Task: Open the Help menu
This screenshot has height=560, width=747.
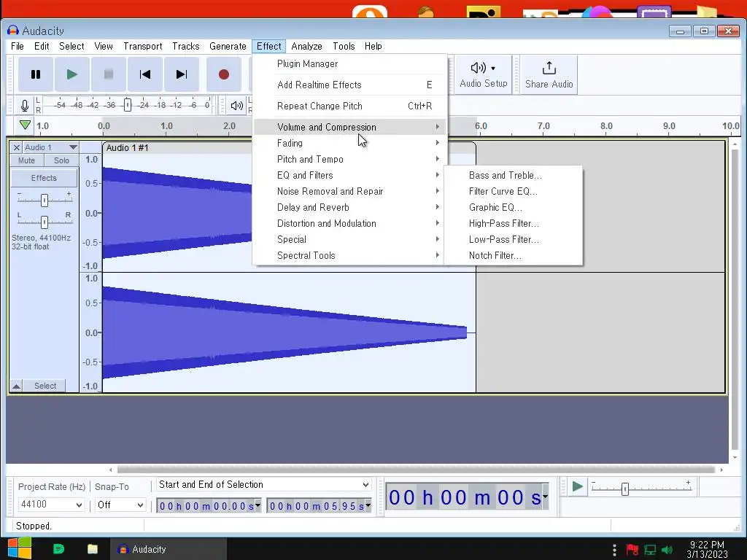Action: click(373, 46)
